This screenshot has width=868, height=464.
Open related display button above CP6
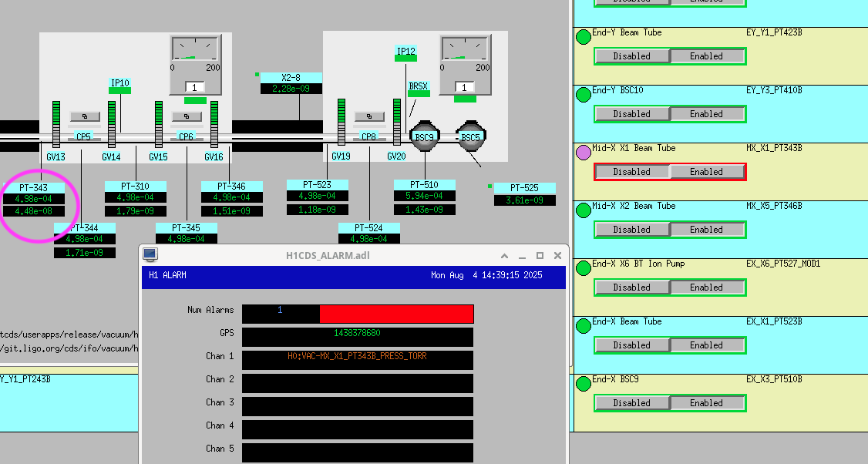pos(187,116)
